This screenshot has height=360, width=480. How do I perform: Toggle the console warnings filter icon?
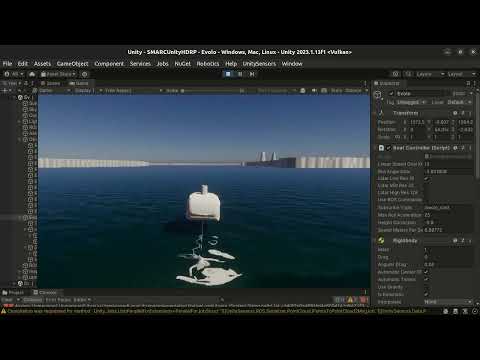pyautogui.click(x=351, y=300)
